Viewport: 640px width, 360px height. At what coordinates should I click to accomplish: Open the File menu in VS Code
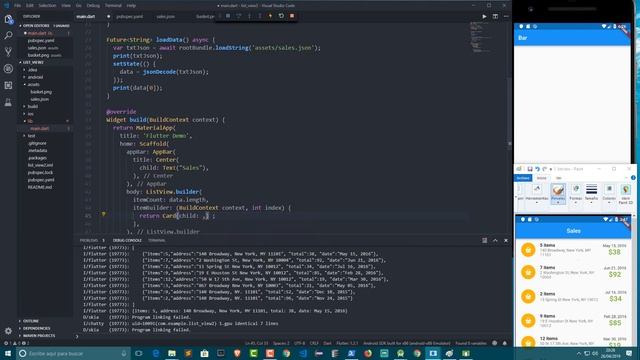(x=18, y=6)
